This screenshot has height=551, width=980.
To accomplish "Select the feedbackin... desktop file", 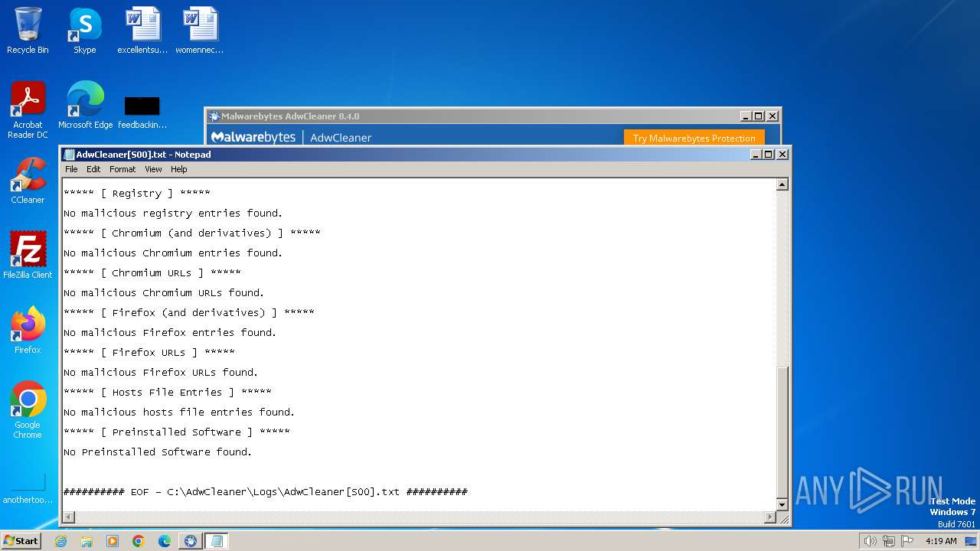I will [142, 111].
